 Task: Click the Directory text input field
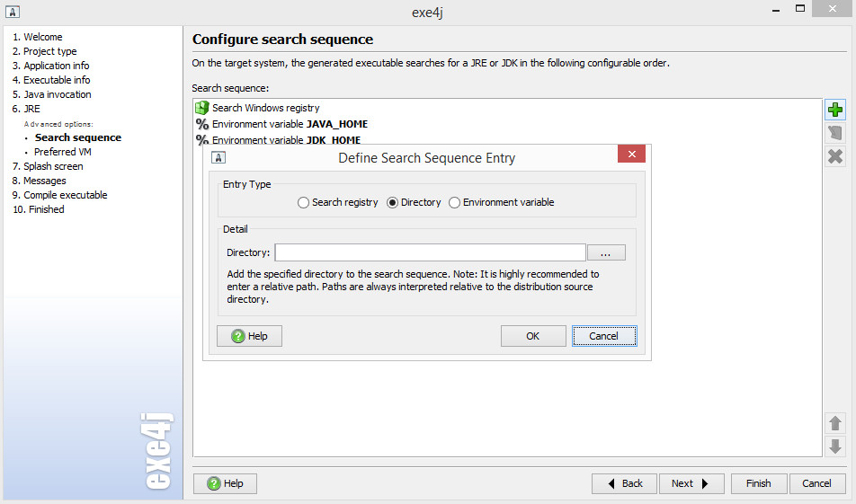[x=430, y=252]
